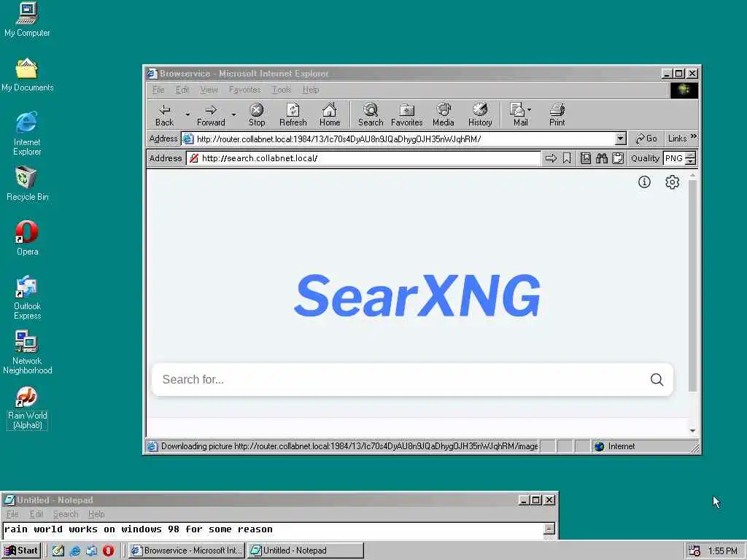Click the Print toolbar button

pyautogui.click(x=557, y=115)
